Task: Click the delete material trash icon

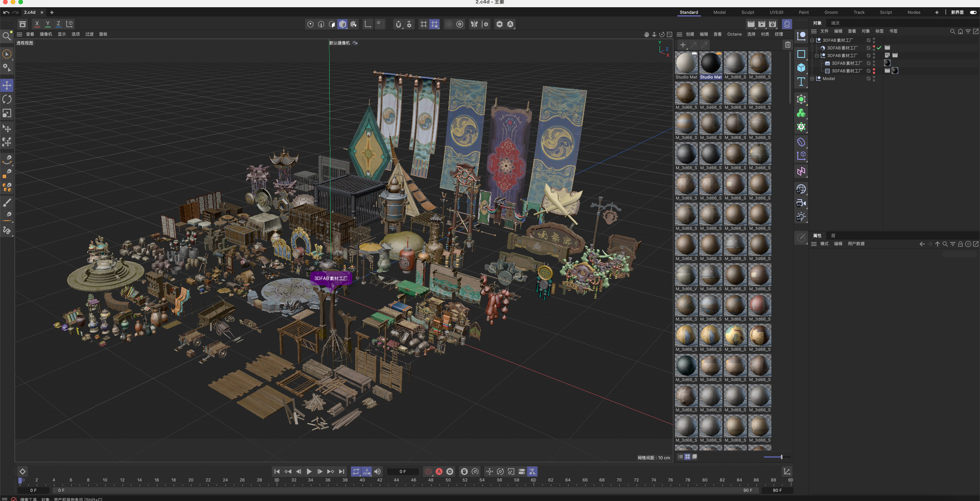Action: pos(787,45)
